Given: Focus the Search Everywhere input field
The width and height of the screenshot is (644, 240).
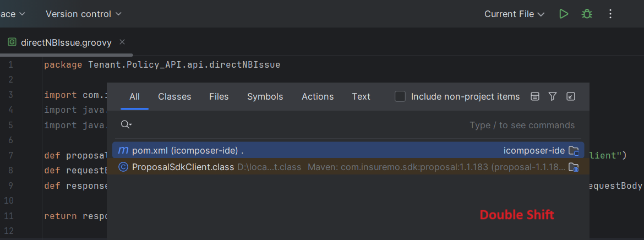Looking at the screenshot, I should pos(300,125).
